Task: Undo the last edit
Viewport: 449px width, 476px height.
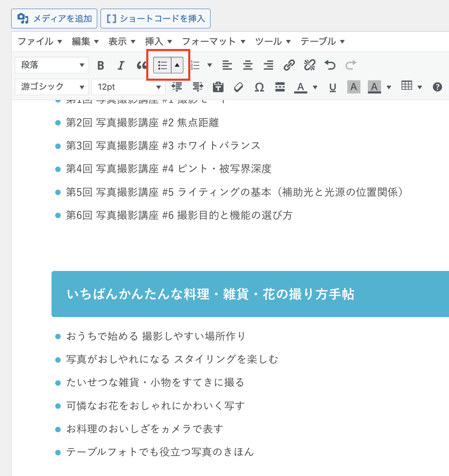Action: click(x=330, y=65)
